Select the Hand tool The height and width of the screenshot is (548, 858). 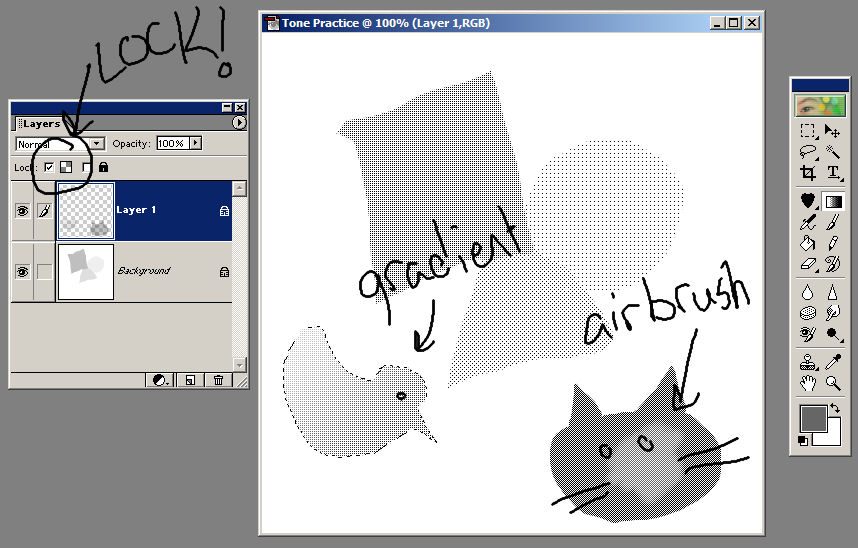[x=807, y=383]
